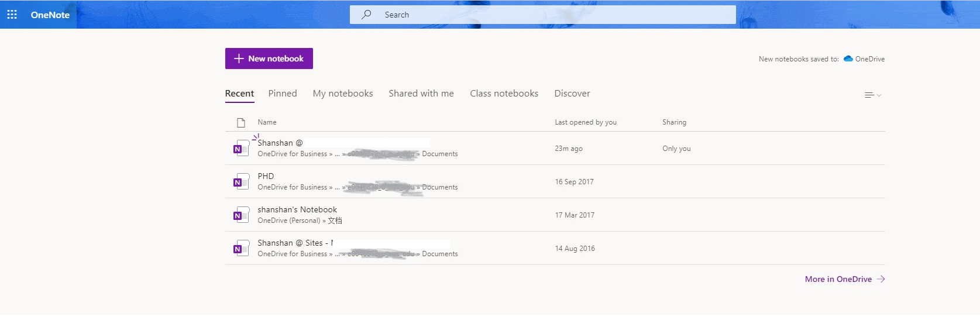Focus the Search box
Screen dimensions: 980x317
(542, 15)
